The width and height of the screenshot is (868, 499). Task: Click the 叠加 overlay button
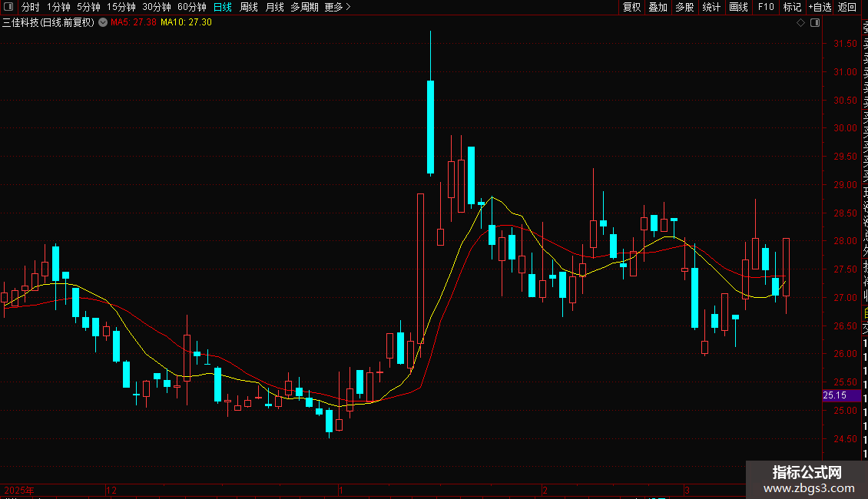tap(658, 7)
